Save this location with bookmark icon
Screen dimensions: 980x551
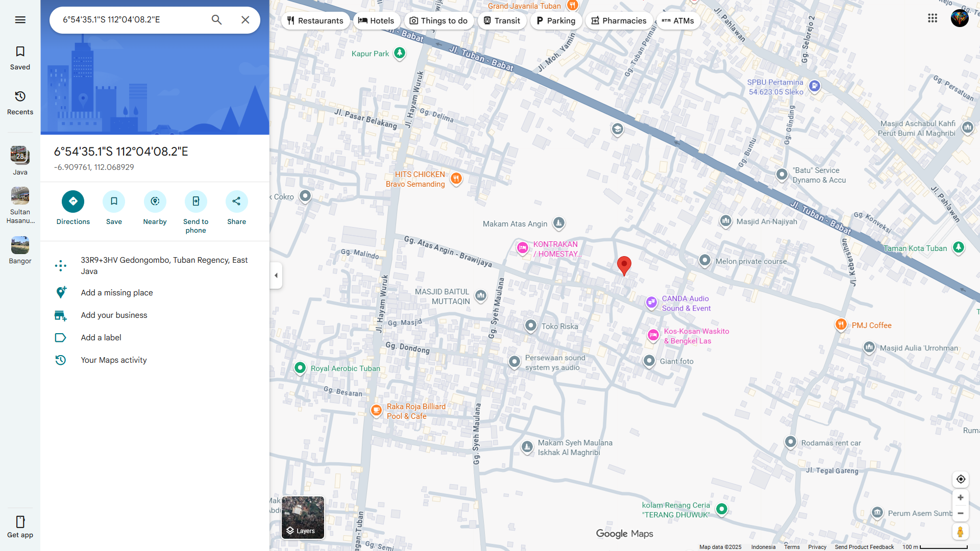(114, 202)
